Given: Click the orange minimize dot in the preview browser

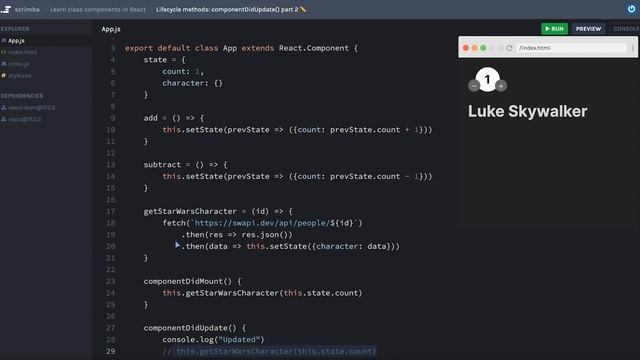Looking at the screenshot, I should click(474, 48).
